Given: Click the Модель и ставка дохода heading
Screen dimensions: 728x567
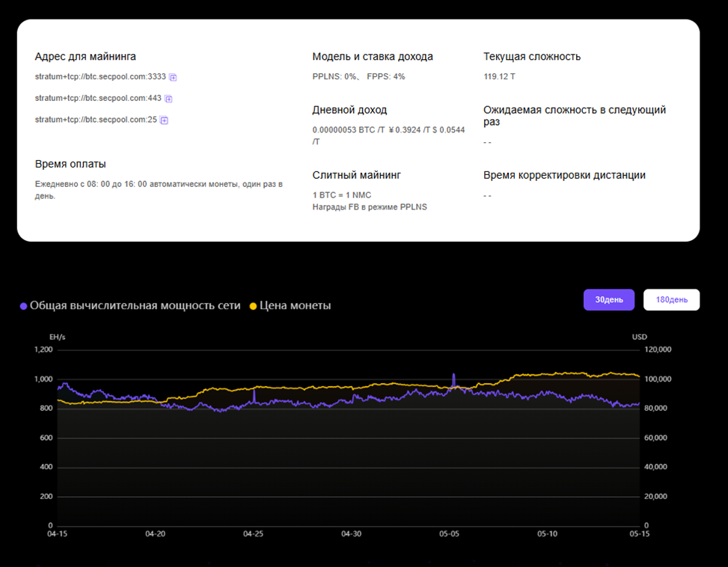Looking at the screenshot, I should pos(373,57).
